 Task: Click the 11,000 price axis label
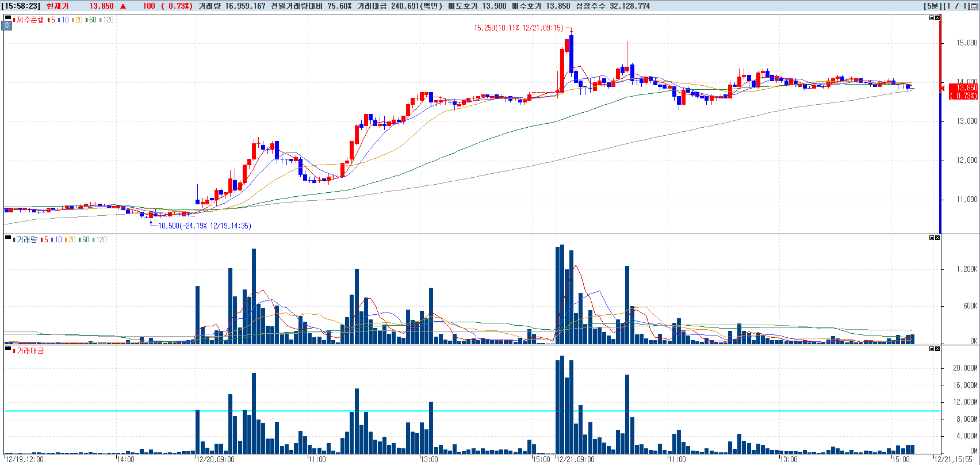pos(967,199)
